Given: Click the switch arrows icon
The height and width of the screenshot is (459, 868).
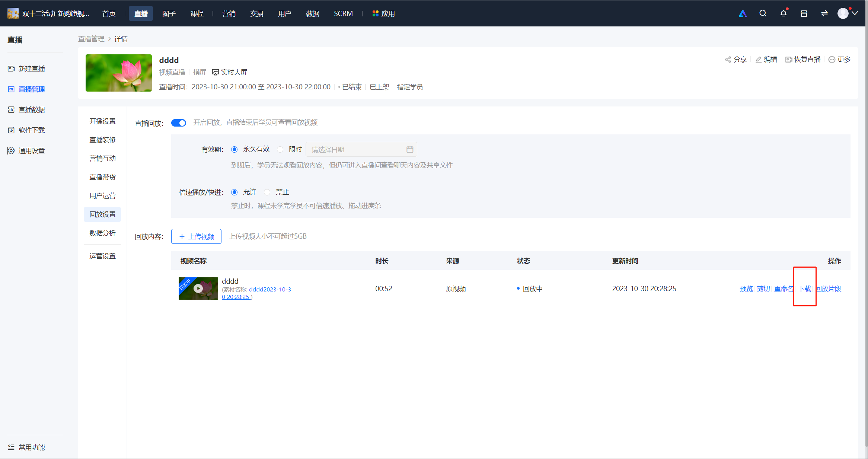Looking at the screenshot, I should tap(824, 13).
